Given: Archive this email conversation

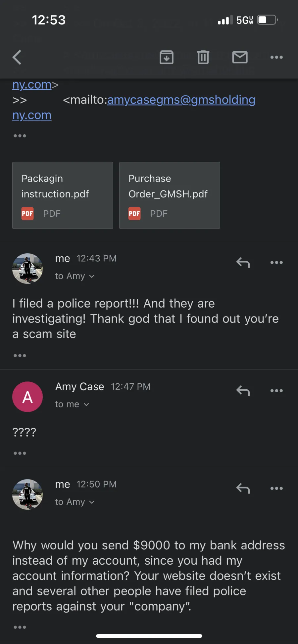Looking at the screenshot, I should pyautogui.click(x=167, y=57).
